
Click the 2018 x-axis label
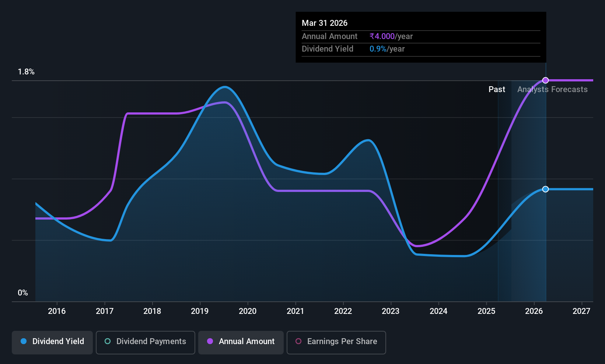pyautogui.click(x=152, y=311)
